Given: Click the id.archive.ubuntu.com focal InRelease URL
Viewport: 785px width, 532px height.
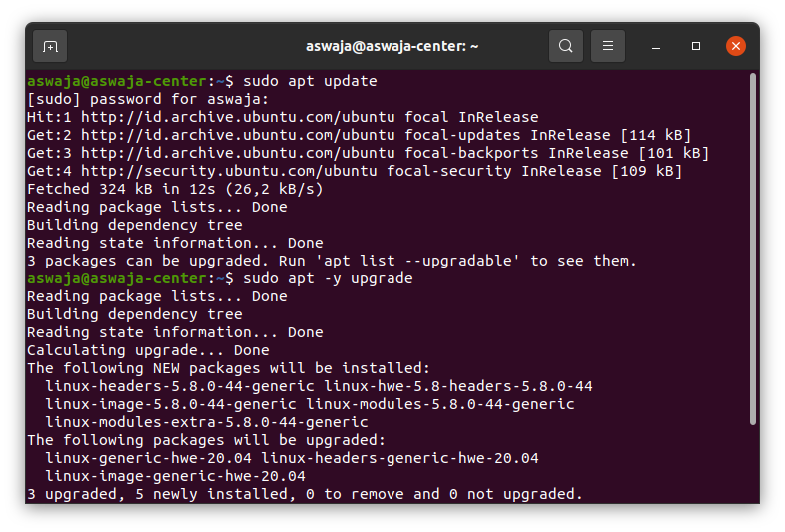Looking at the screenshot, I should [x=238, y=117].
